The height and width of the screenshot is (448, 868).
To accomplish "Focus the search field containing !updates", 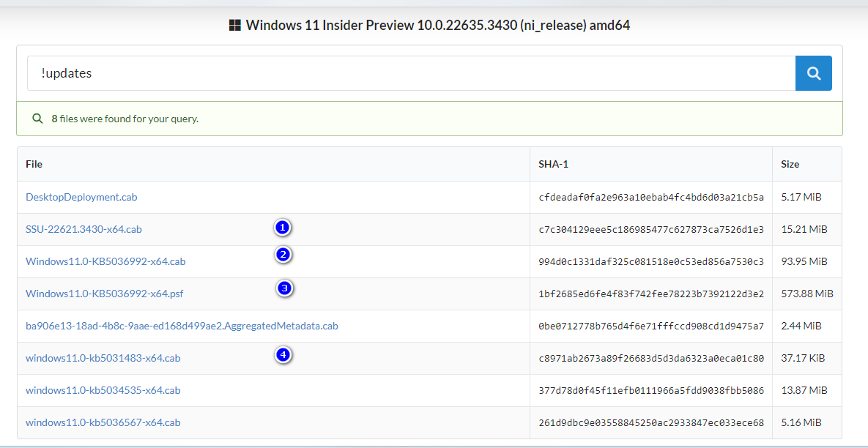I will pyautogui.click(x=412, y=73).
